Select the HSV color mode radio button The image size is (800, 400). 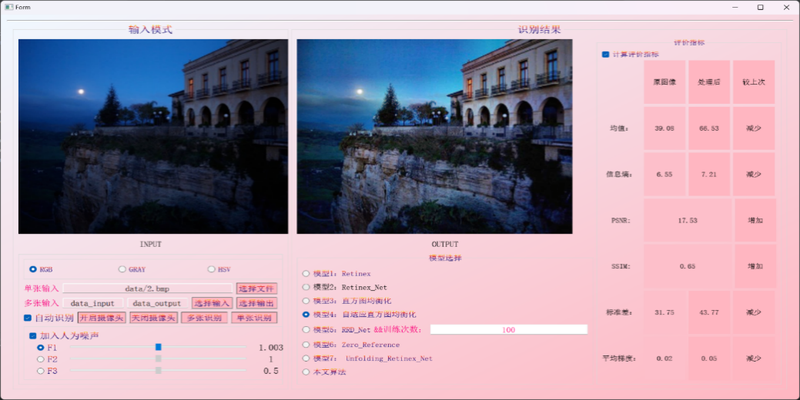(x=211, y=269)
